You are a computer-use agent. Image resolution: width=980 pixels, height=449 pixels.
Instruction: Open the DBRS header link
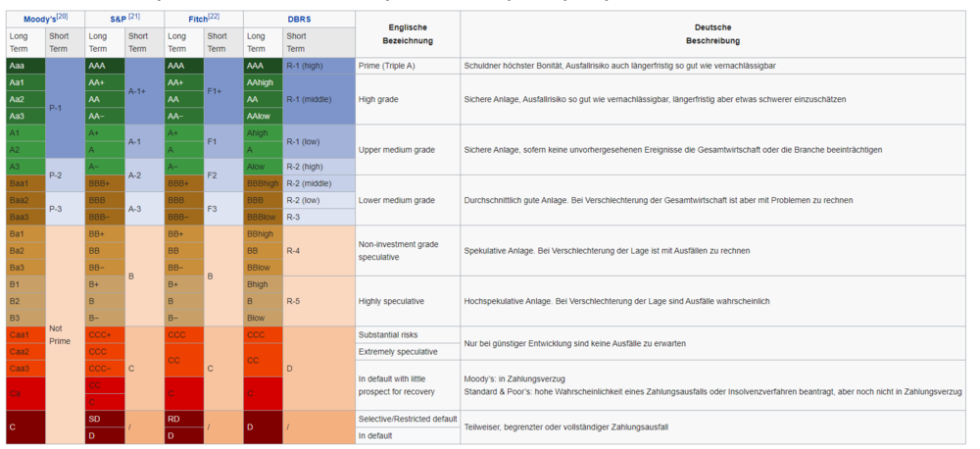[299, 18]
